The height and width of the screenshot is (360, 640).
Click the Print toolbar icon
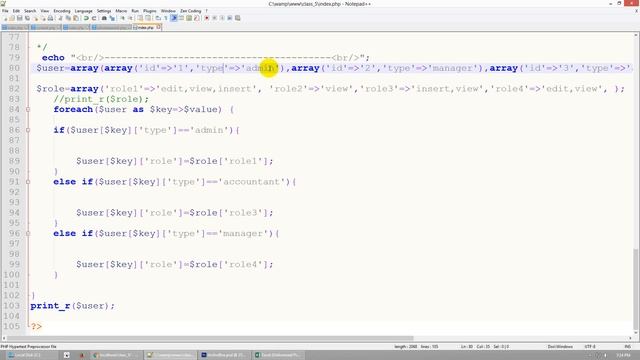[x=50, y=18]
